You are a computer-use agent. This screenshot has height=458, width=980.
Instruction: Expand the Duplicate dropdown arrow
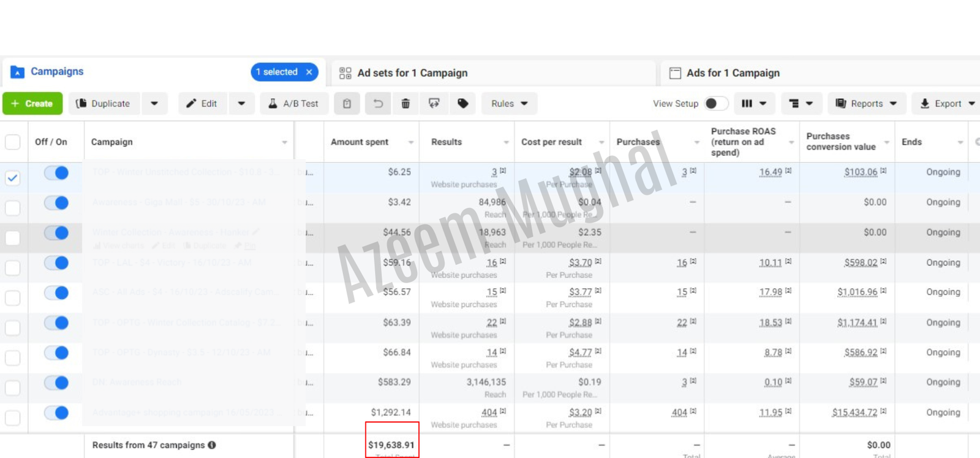[154, 104]
